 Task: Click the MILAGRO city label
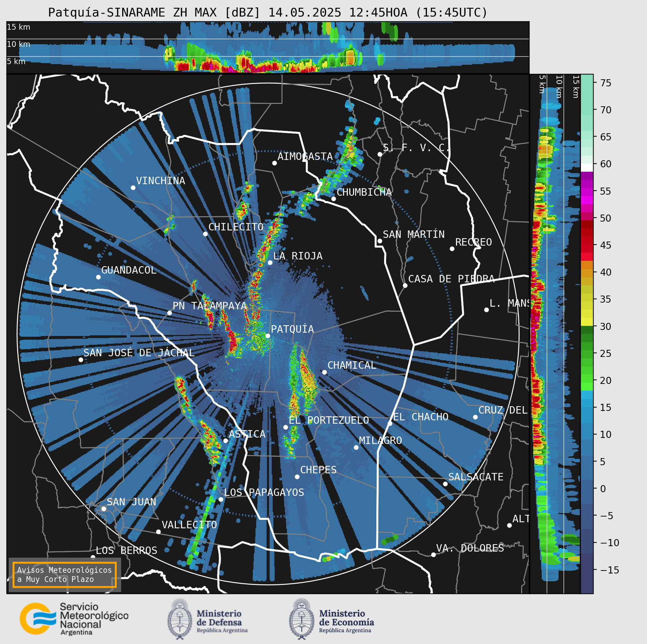coord(380,441)
